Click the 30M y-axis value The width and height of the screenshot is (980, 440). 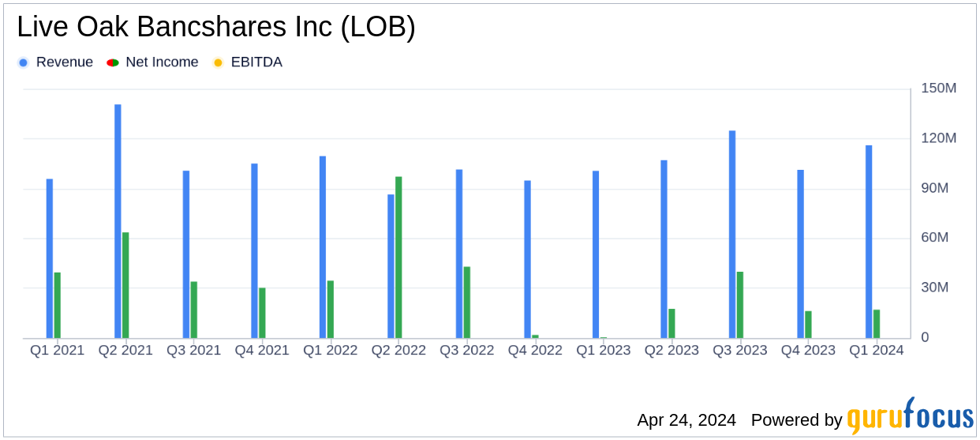tap(934, 288)
